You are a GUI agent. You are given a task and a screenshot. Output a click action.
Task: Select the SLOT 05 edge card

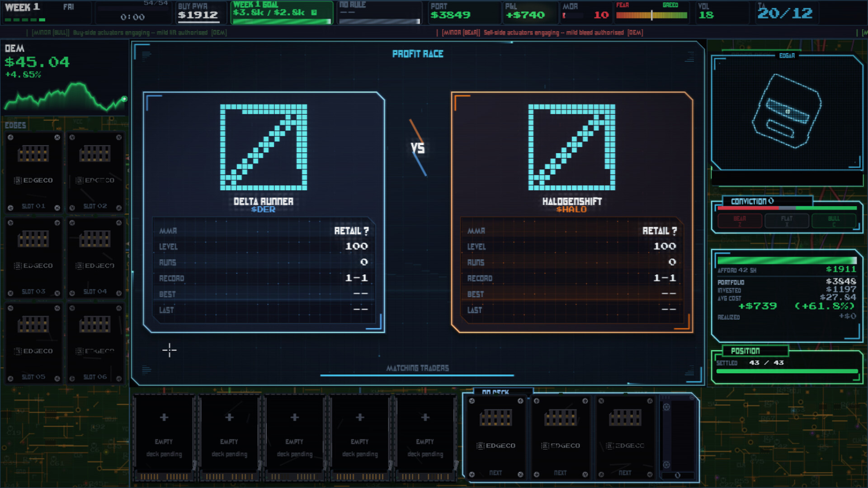(34, 343)
